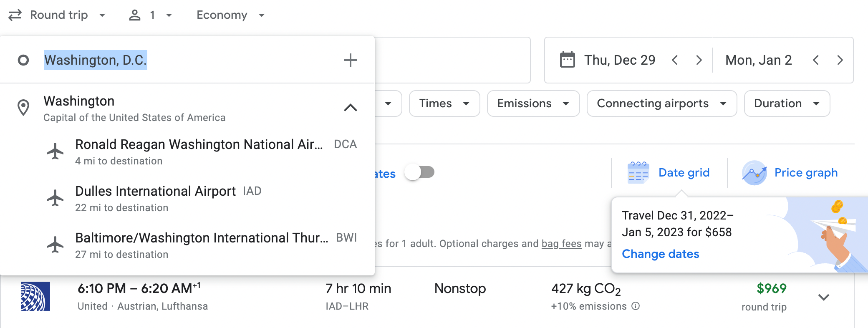
Task: Click the passenger count person icon
Action: point(134,15)
